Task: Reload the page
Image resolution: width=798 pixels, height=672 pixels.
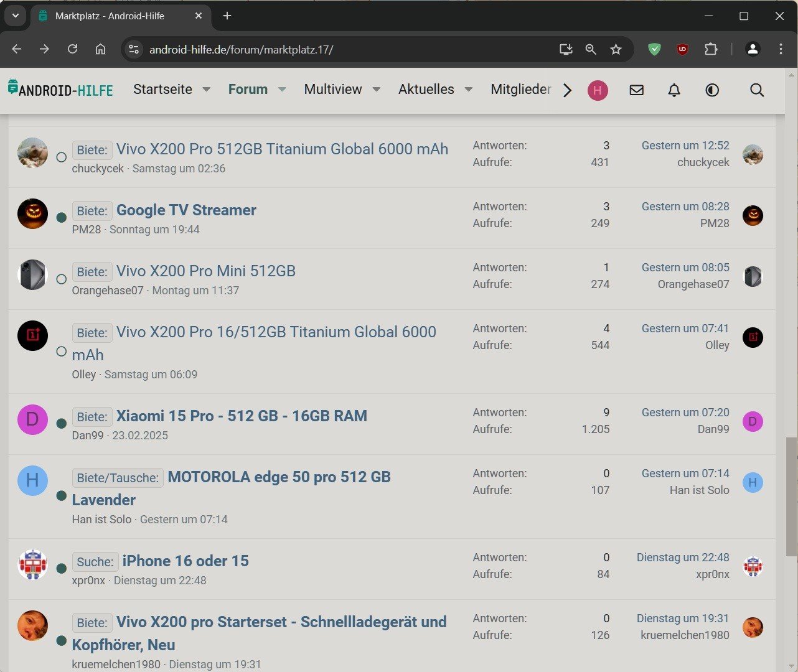Action: tap(72, 49)
